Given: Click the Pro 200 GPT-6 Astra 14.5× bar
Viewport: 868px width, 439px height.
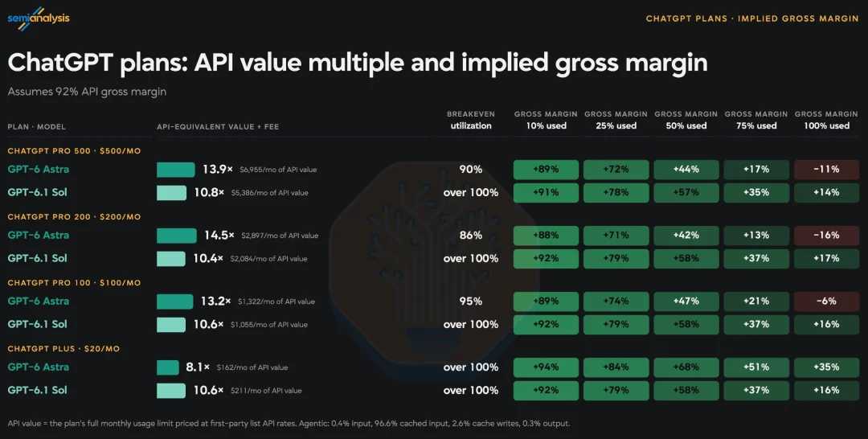Looking at the screenshot, I should 177,236.
